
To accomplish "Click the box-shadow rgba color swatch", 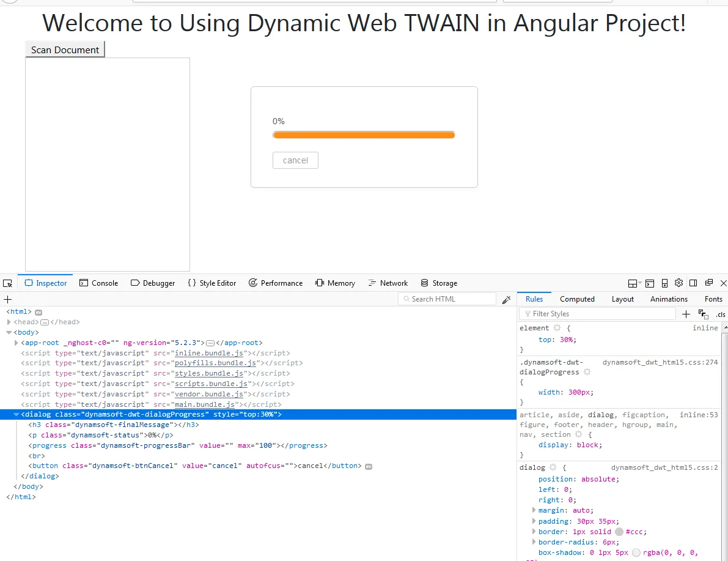I will coord(636,552).
